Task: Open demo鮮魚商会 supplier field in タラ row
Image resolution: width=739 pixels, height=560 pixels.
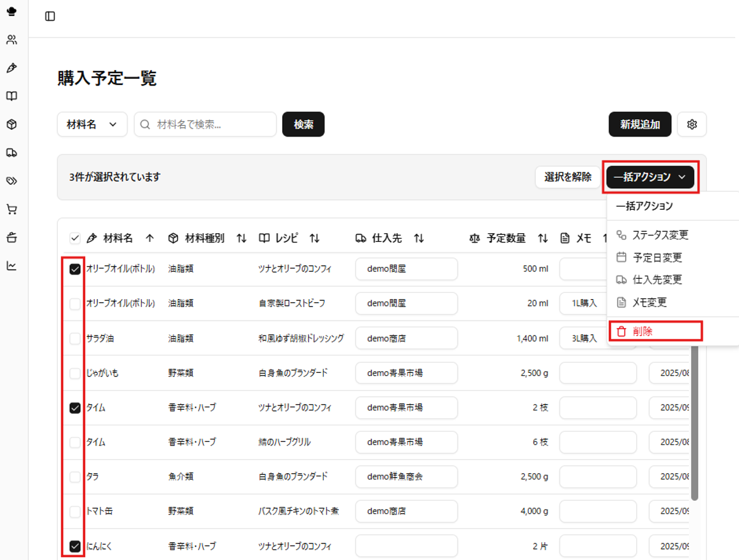Action: (406, 476)
